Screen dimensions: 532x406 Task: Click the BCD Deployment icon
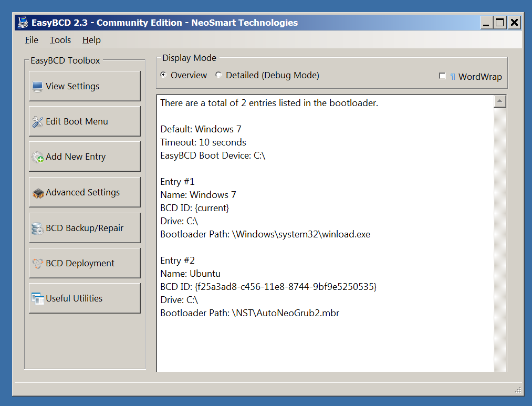coord(37,264)
